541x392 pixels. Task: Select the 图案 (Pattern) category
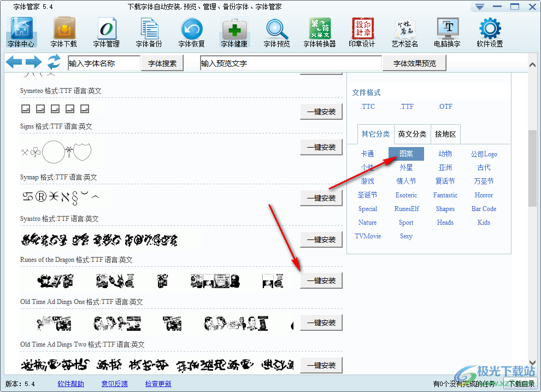tap(407, 154)
